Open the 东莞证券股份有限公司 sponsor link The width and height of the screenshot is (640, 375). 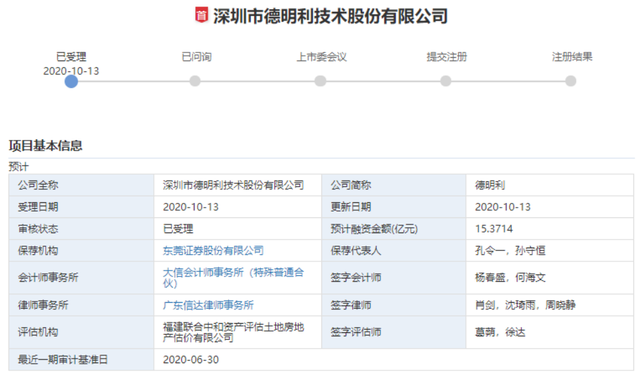pos(213,251)
